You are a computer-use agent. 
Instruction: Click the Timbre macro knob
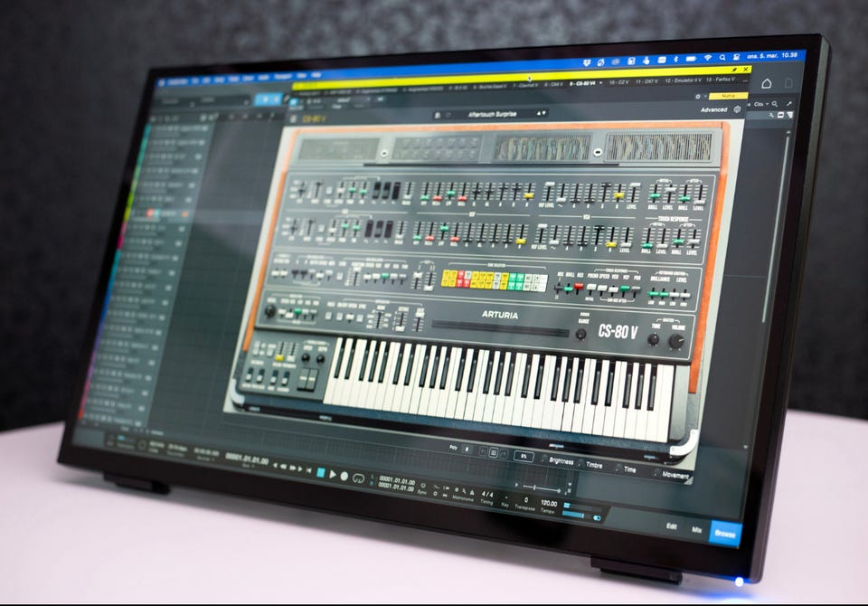[580, 463]
